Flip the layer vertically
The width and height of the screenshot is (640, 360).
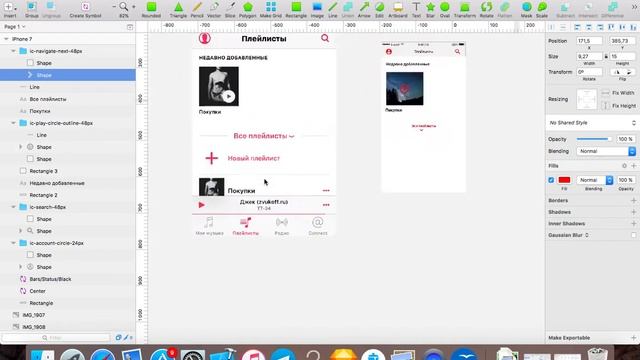click(629, 72)
